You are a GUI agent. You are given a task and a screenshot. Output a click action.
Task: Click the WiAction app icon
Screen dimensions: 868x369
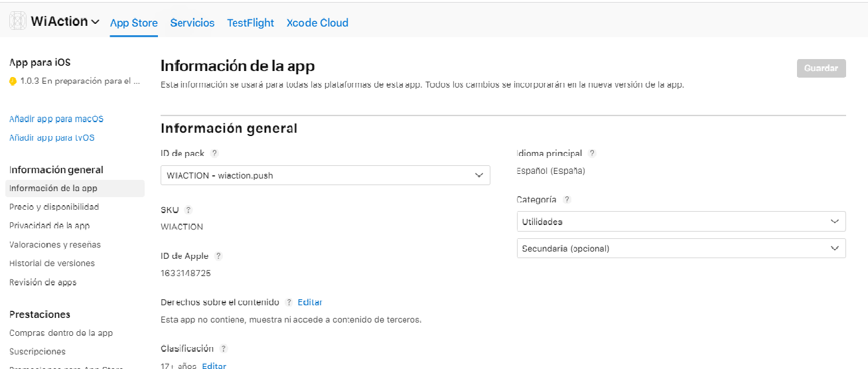point(18,21)
